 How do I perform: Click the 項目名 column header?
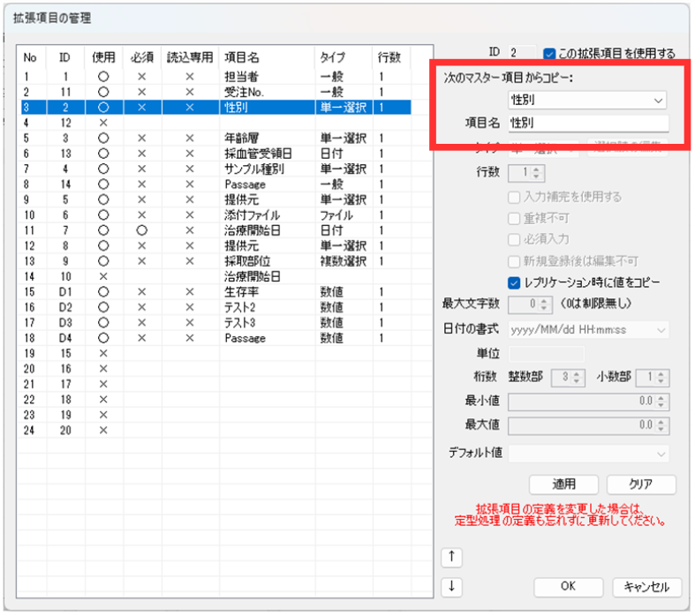pos(241,57)
